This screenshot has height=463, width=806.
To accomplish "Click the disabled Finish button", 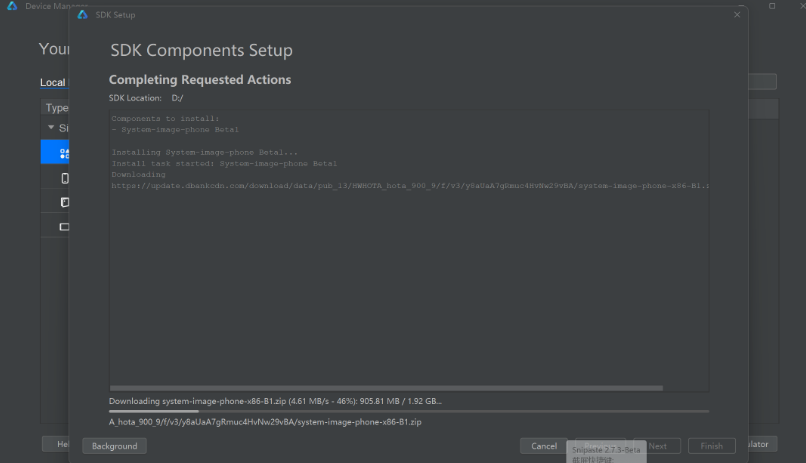I will pos(711,446).
